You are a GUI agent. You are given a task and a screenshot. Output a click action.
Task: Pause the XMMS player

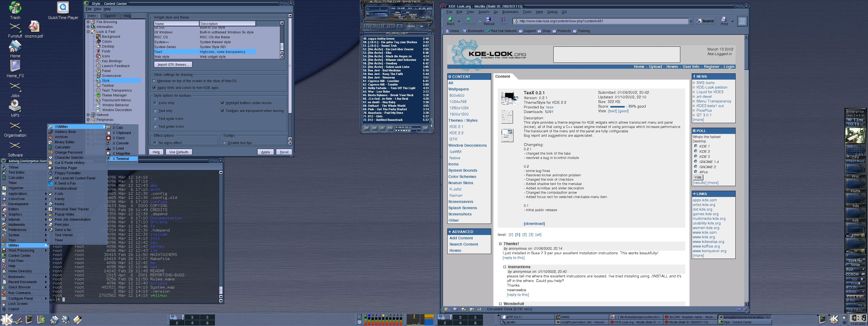click(380, 26)
